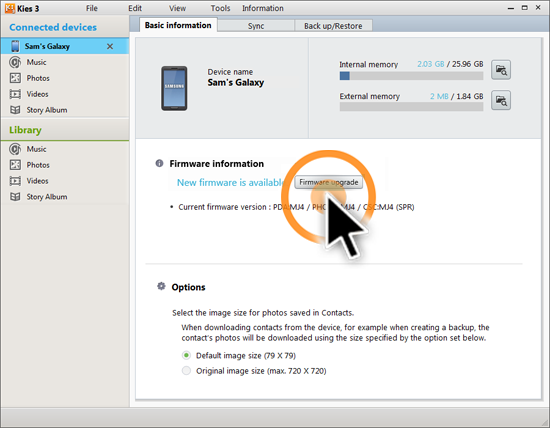Click Story Album icon under Connected devices
Image resolution: width=550 pixels, height=428 pixels.
coord(15,110)
